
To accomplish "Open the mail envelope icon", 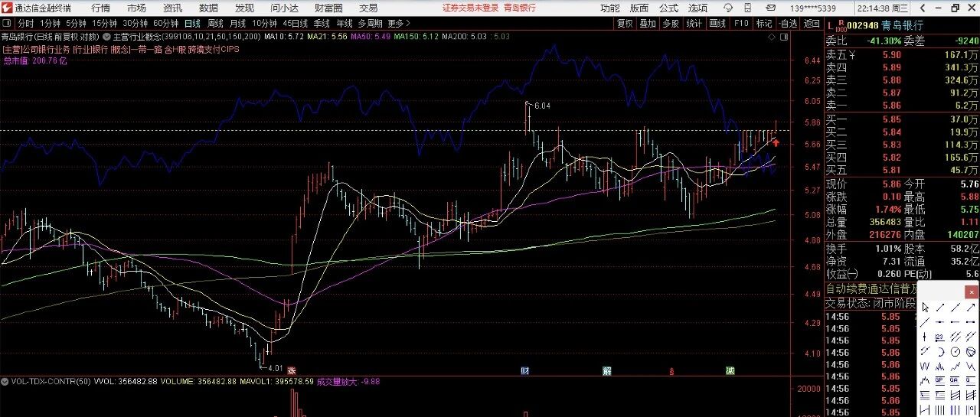I will (x=771, y=8).
